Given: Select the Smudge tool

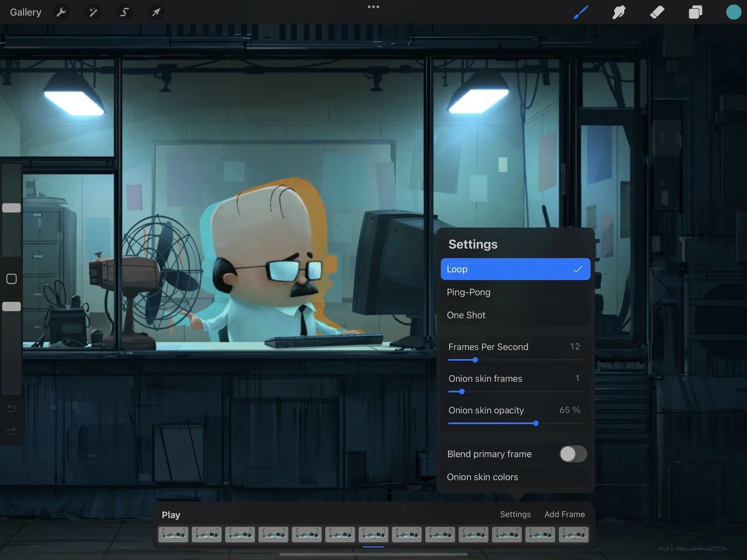Looking at the screenshot, I should [x=619, y=12].
